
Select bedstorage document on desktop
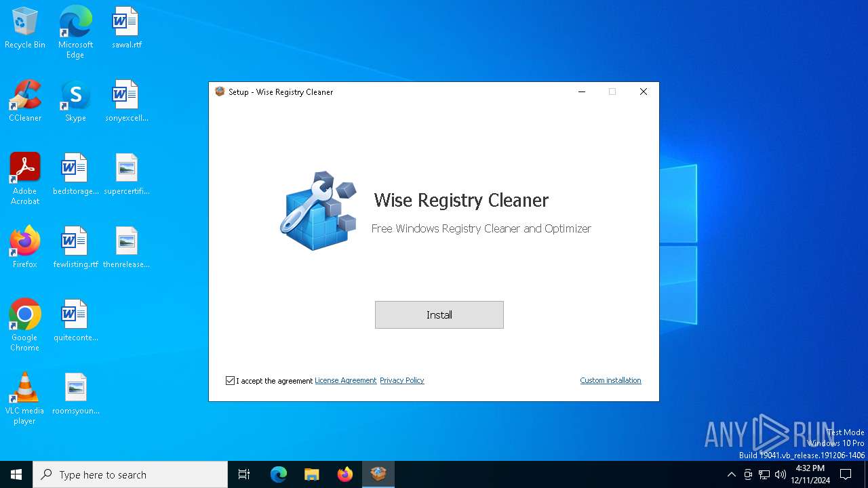point(75,175)
